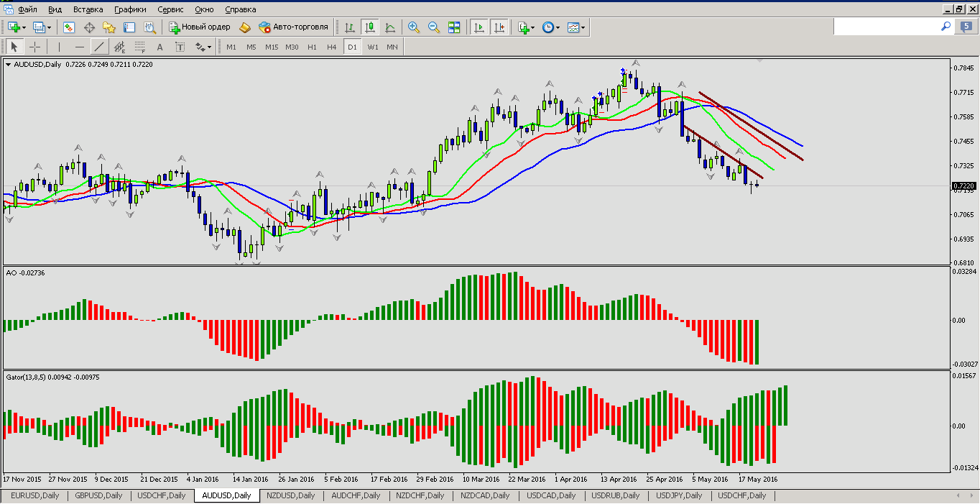This screenshot has width=980, height=504.
Task: Click the triangle beside AUDUSD,Daily title
Action: pyautogui.click(x=9, y=65)
